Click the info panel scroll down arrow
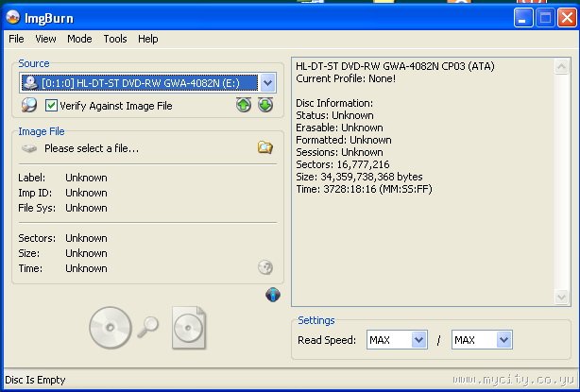The height and width of the screenshot is (392, 580). 561,297
